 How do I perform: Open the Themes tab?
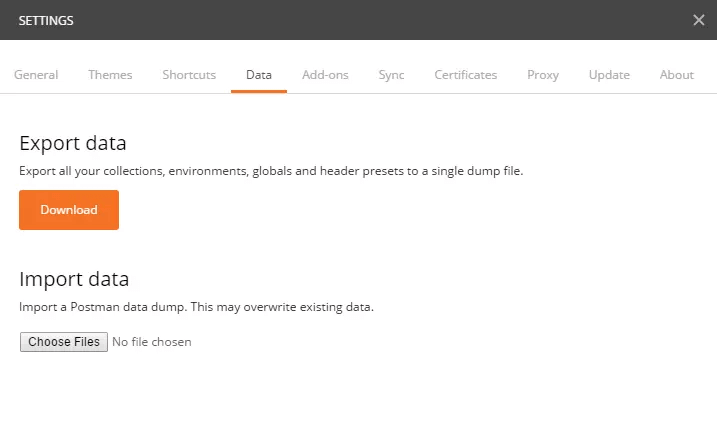[x=110, y=75]
